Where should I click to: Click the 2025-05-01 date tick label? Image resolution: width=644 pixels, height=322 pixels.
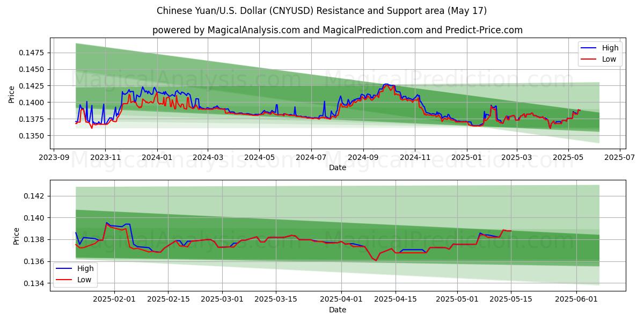[457, 300]
